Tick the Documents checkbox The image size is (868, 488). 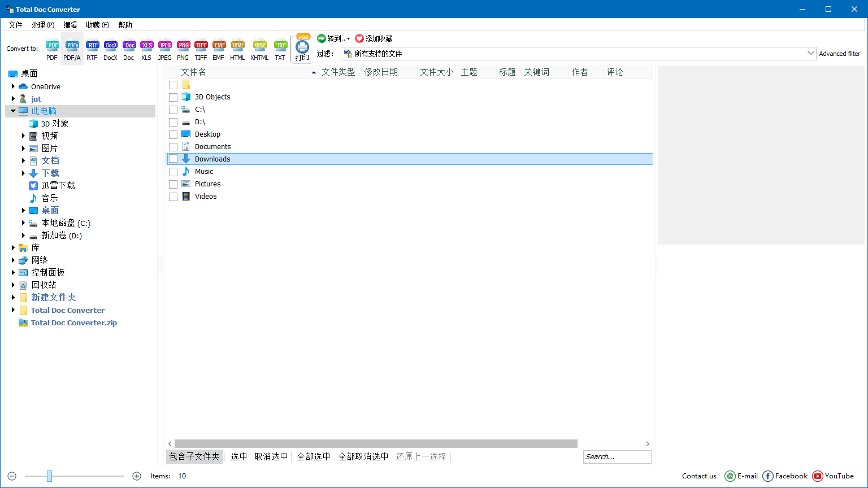[173, 147]
